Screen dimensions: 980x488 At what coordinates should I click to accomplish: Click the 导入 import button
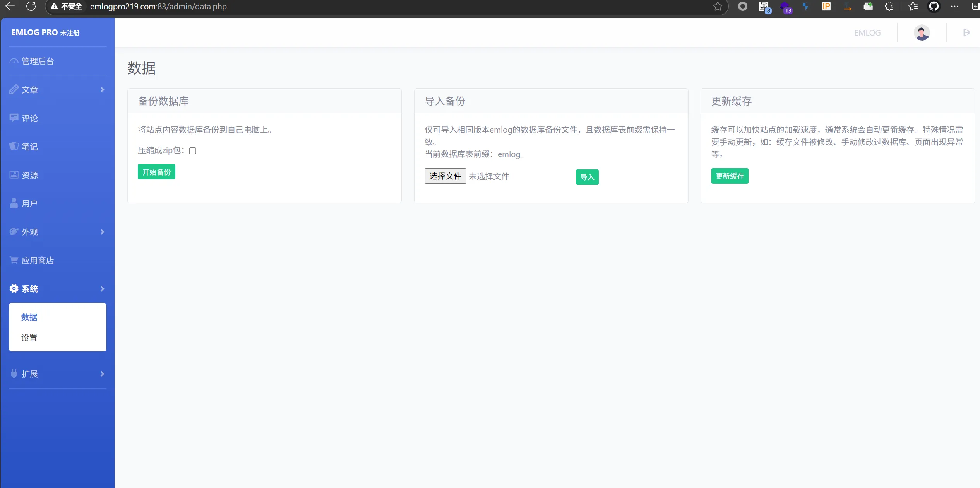click(x=587, y=177)
